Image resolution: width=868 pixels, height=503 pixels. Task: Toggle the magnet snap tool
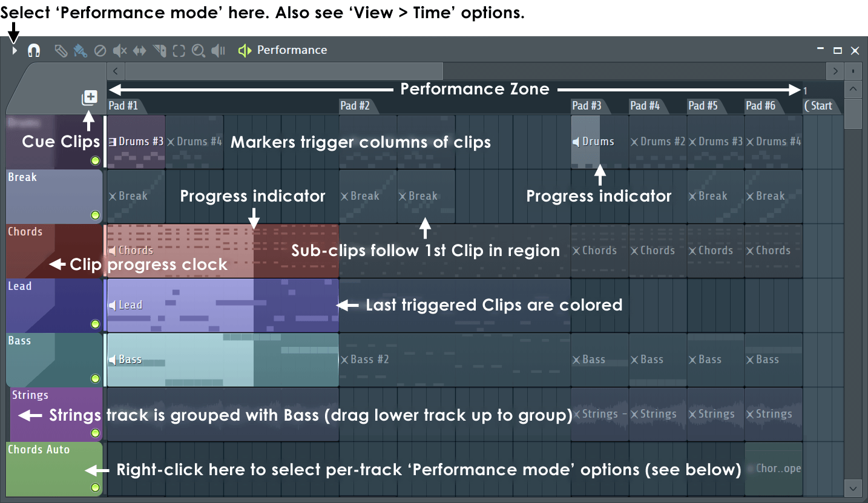point(34,51)
